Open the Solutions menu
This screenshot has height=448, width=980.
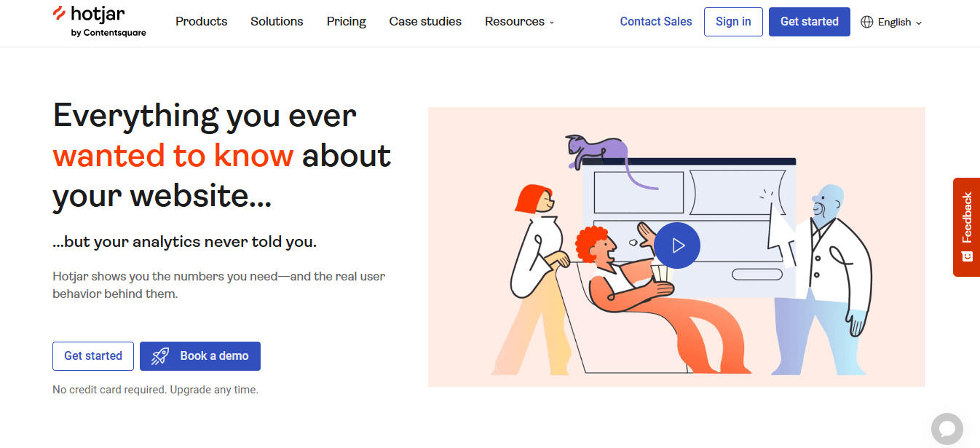(277, 22)
